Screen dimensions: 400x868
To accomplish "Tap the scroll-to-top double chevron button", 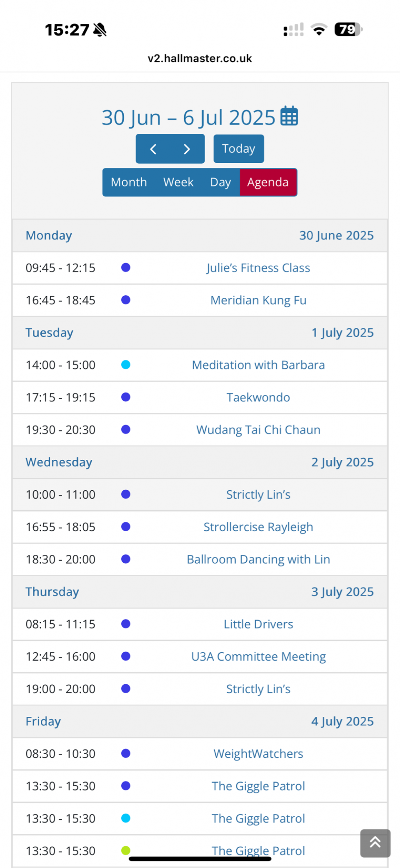I will [375, 843].
